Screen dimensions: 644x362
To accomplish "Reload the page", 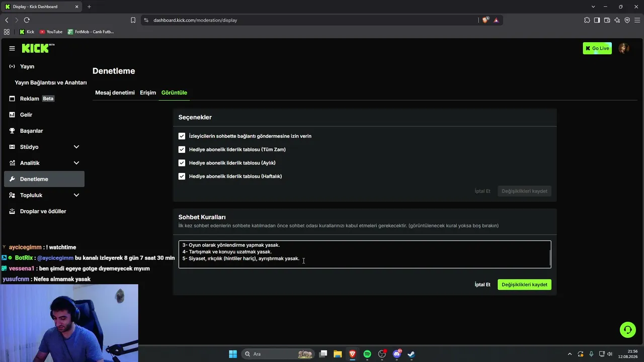I will point(27,20).
